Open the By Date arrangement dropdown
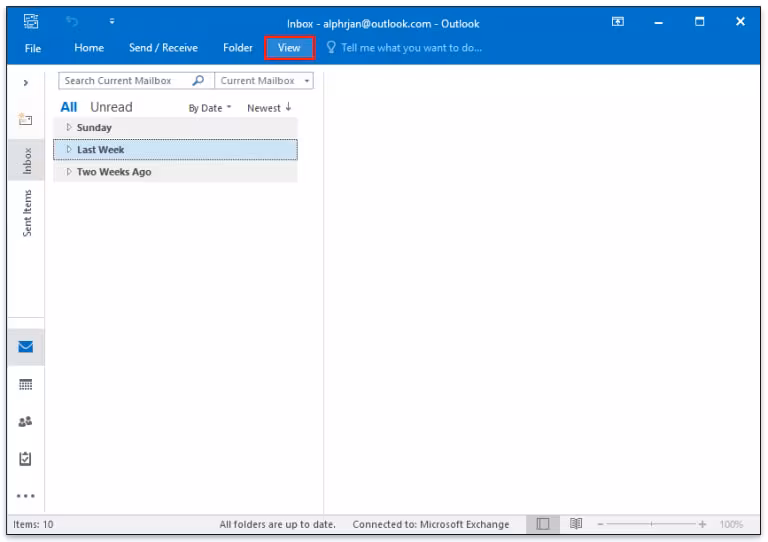The width and height of the screenshot is (768, 542). tap(210, 108)
